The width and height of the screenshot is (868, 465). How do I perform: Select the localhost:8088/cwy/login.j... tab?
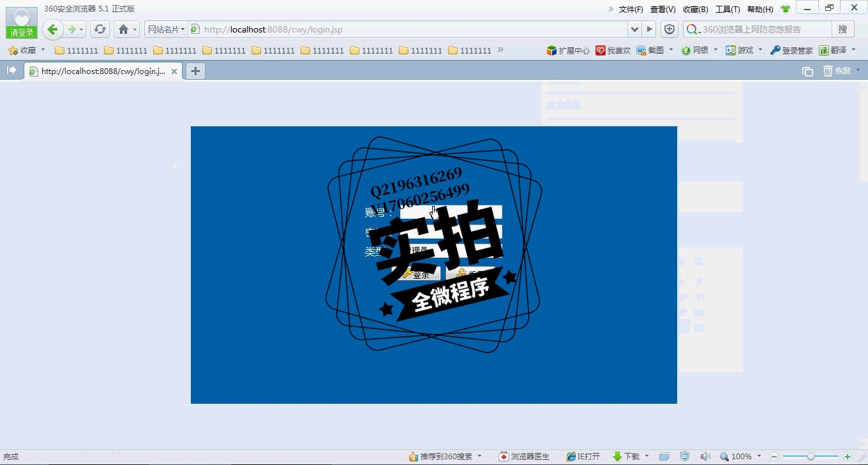(103, 71)
